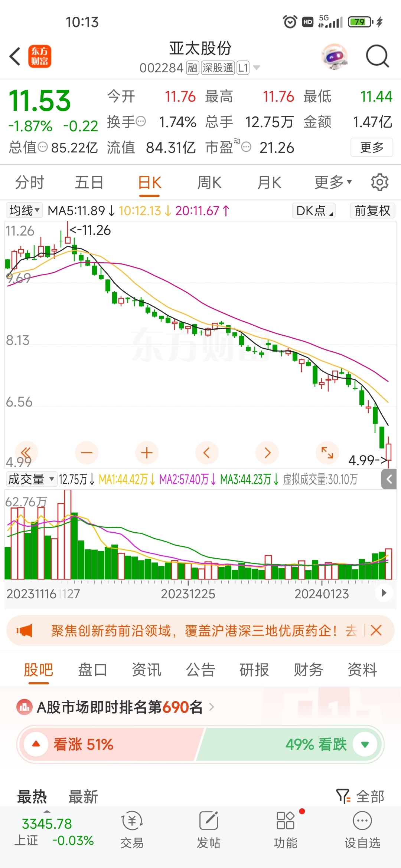401x868 pixels.
Task: Open 均线 indicator dropdown
Action: (24, 210)
